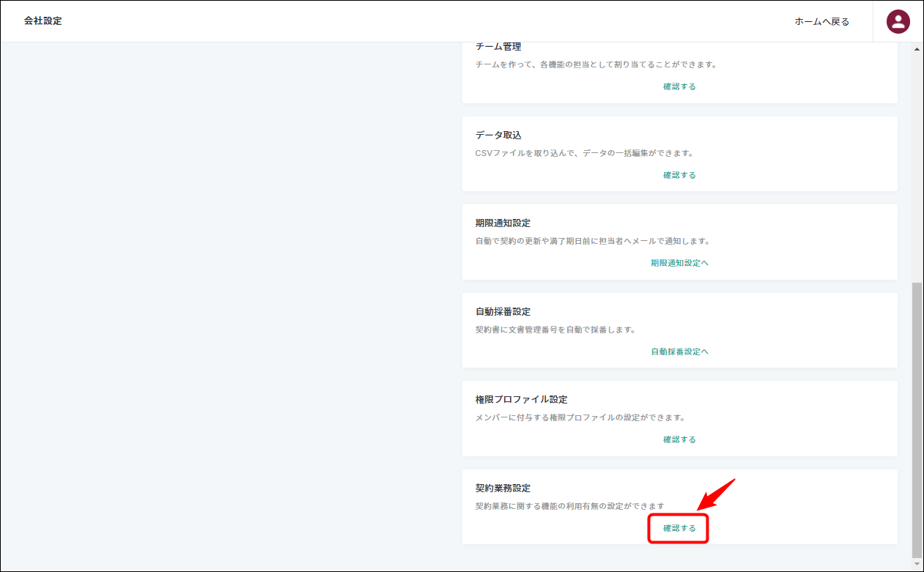Image resolution: width=924 pixels, height=572 pixels.
Task: Click 確認する under チーム管理
Action: pos(679,86)
